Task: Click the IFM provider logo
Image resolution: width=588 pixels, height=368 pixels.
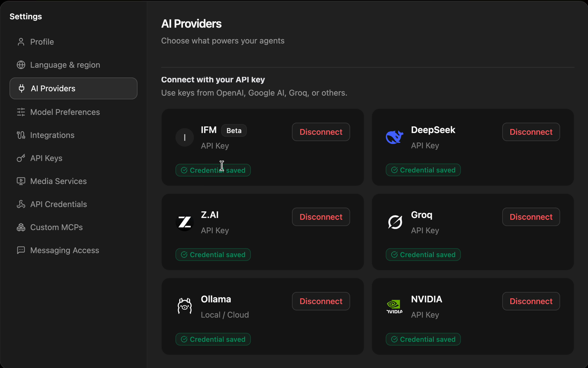Action: pyautogui.click(x=184, y=137)
